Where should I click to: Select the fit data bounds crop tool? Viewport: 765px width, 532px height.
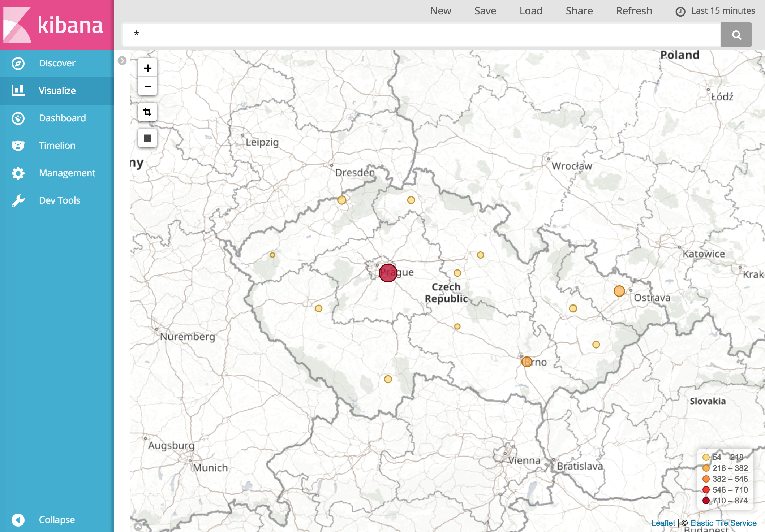click(x=147, y=112)
